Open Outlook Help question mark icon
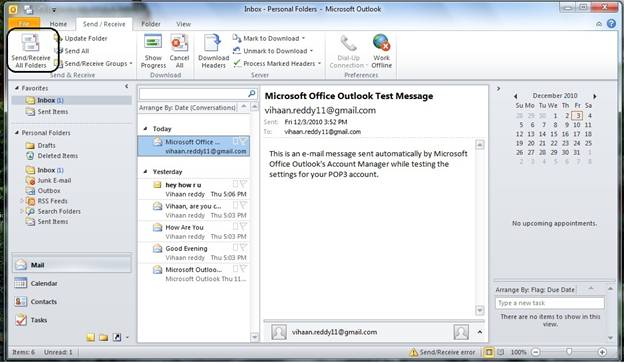The width and height of the screenshot is (624, 363). click(611, 24)
